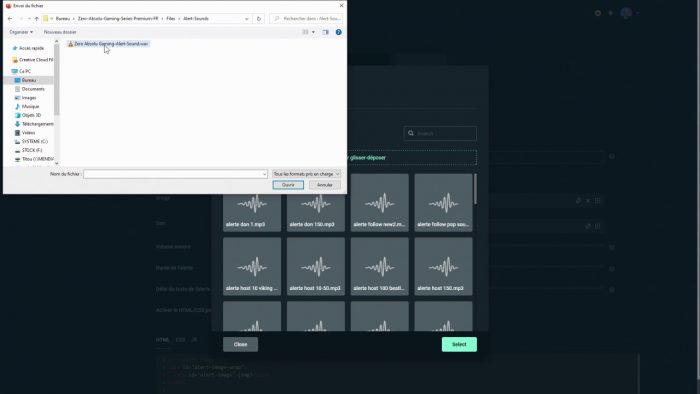Viewport: 700px width, 394px height.
Task: Select alerte host 150.mp3 sound
Action: point(443,266)
